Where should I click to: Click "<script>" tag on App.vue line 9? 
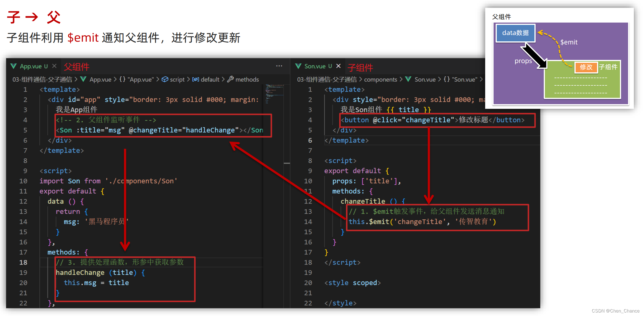click(56, 171)
